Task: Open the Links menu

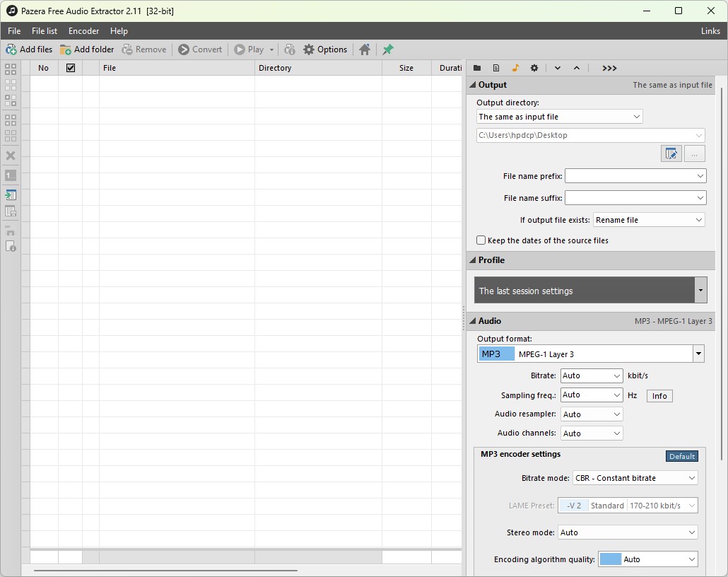Action: pos(710,30)
